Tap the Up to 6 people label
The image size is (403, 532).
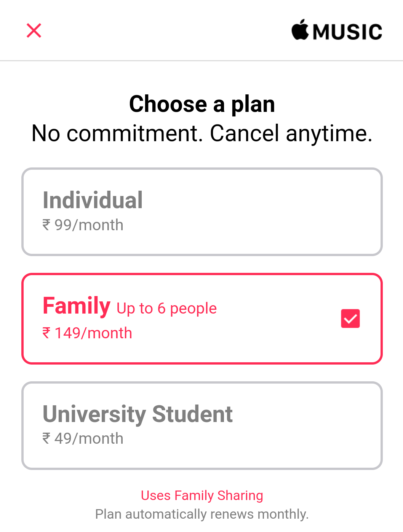(x=166, y=309)
